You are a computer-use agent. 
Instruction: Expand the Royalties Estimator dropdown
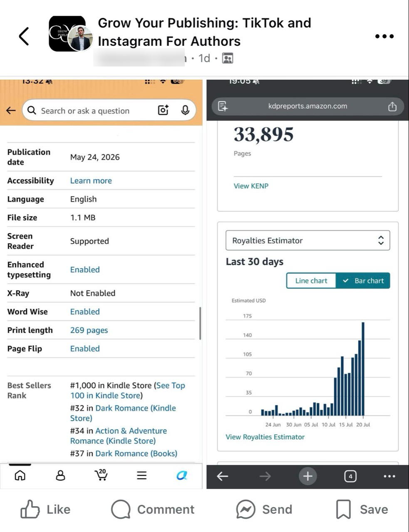point(308,241)
